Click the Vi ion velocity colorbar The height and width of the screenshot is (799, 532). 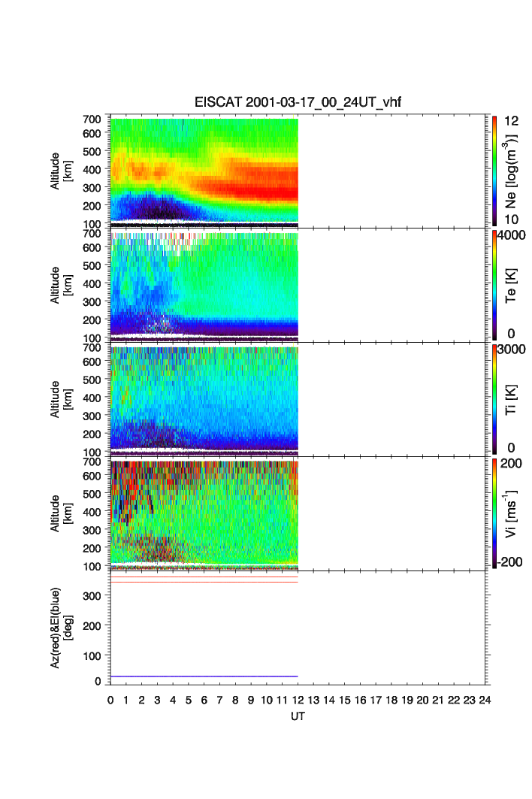coord(495,513)
